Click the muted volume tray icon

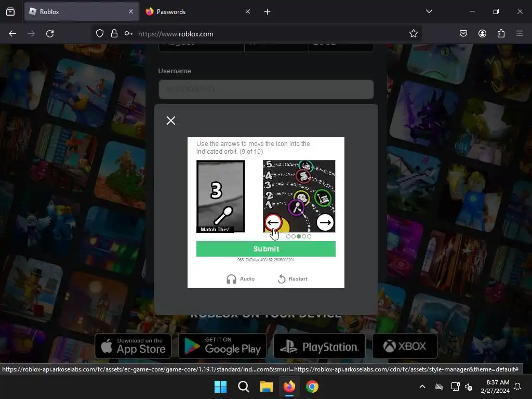[469, 387]
